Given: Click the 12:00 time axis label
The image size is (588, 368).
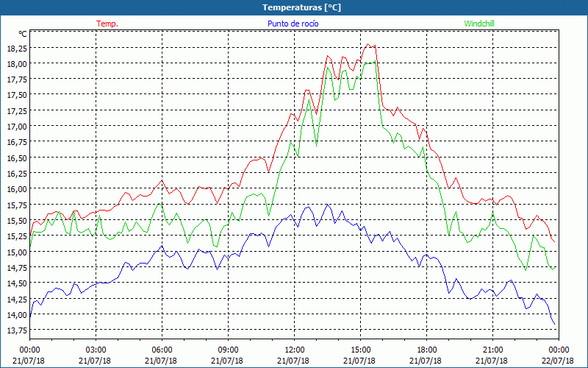Looking at the screenshot, I should [x=295, y=350].
